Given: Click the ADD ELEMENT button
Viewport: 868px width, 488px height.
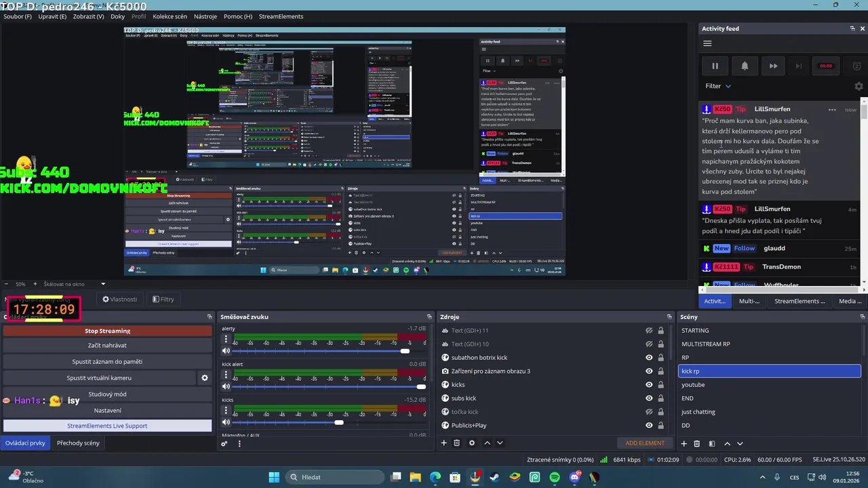Looking at the screenshot, I should pyautogui.click(x=645, y=443).
